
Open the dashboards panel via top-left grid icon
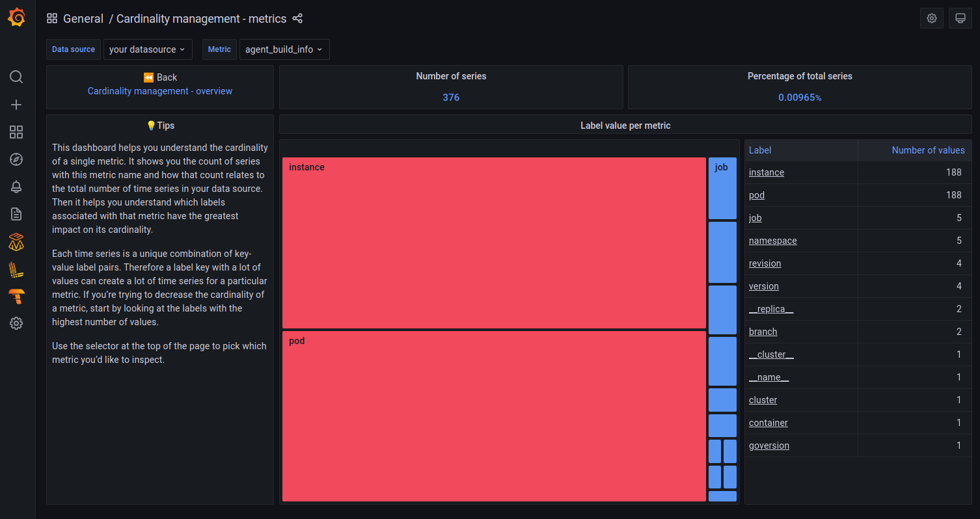[52, 18]
